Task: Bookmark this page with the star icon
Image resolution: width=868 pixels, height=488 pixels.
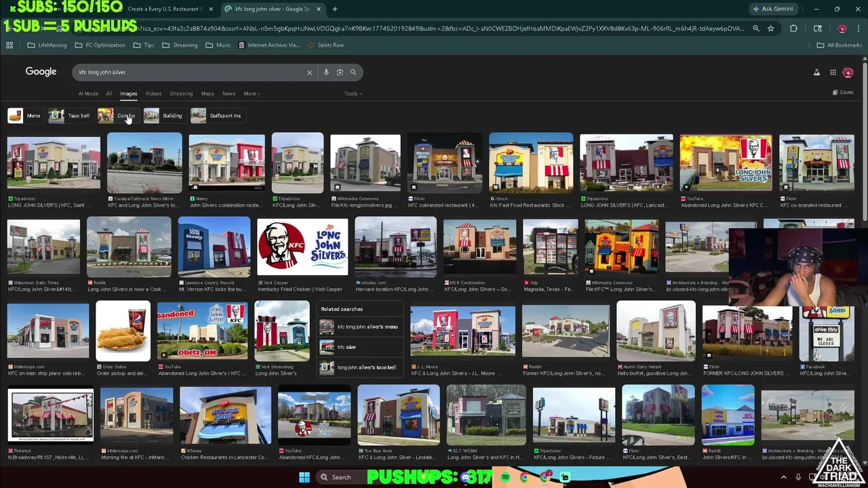Action: [x=770, y=28]
